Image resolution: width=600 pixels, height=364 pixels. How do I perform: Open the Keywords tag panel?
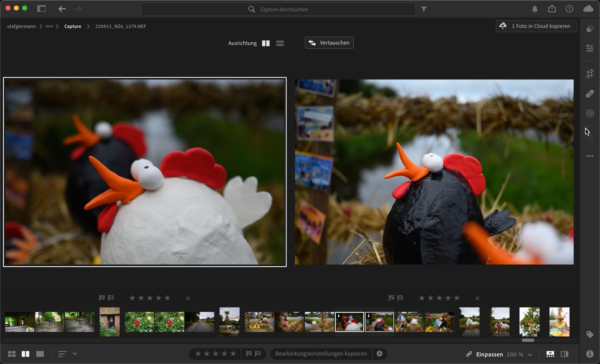tap(590, 334)
